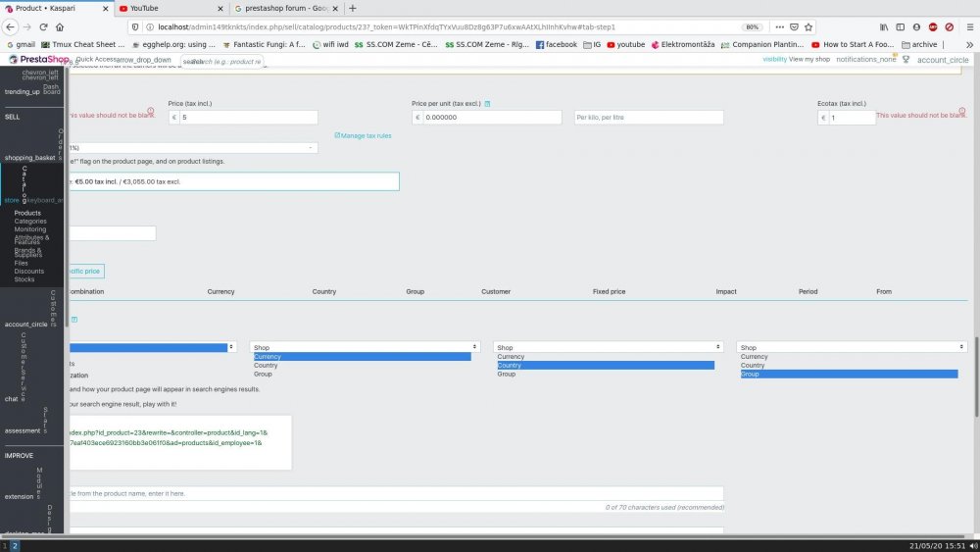Switch to the prestashop forum tab
The width and height of the screenshot is (980, 552).
tap(286, 8)
